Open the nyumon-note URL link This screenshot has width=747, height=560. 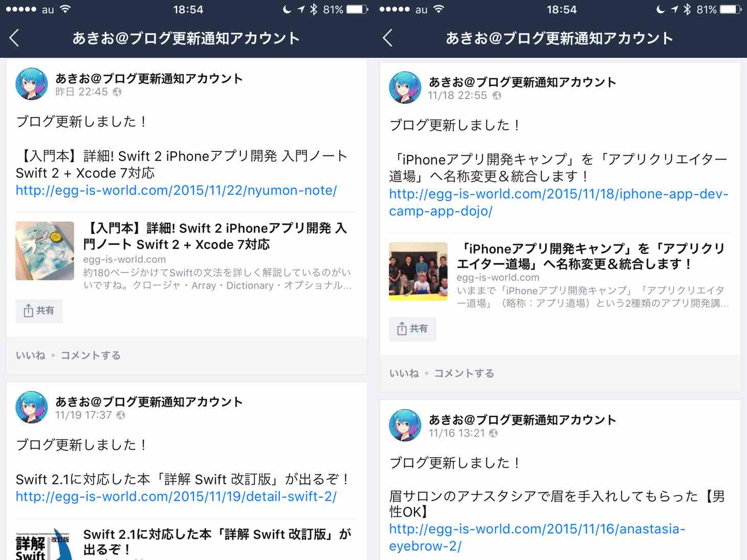[x=177, y=190]
